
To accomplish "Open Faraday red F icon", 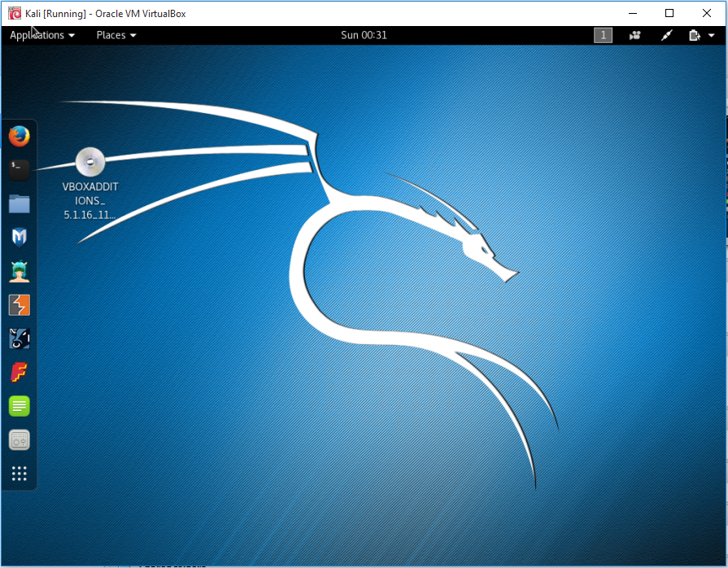I will coord(19,373).
